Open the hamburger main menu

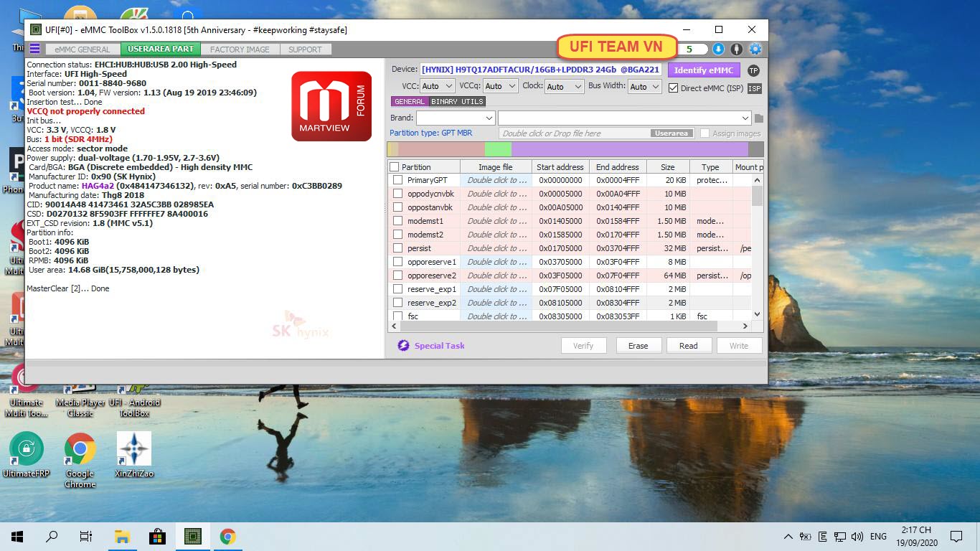point(34,49)
